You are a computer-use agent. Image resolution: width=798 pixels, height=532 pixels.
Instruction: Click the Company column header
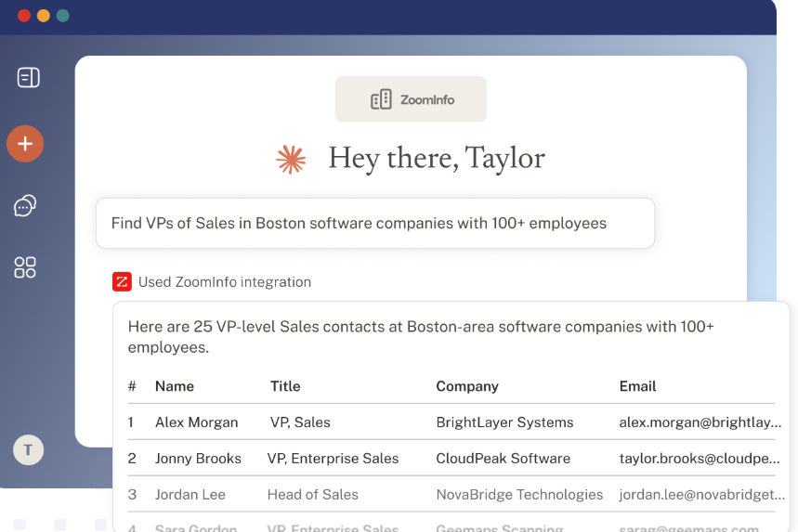click(467, 386)
